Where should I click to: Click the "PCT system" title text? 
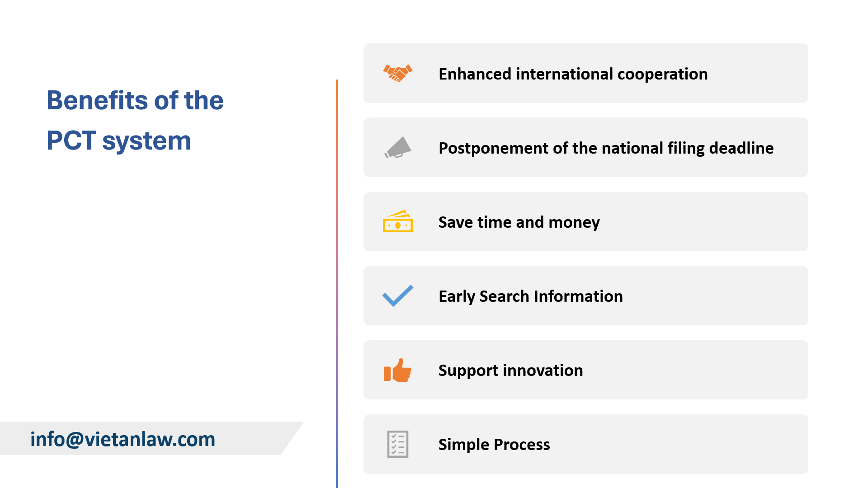(118, 141)
